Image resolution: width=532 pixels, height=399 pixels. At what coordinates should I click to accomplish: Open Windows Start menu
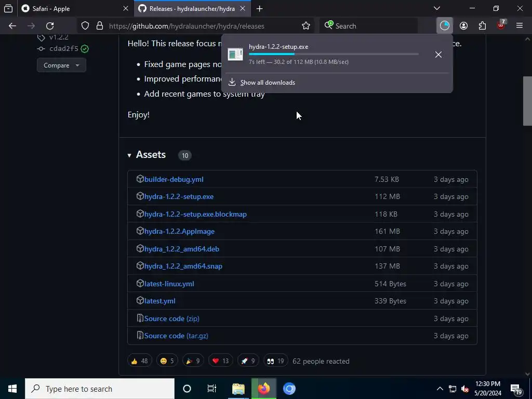pos(12,389)
